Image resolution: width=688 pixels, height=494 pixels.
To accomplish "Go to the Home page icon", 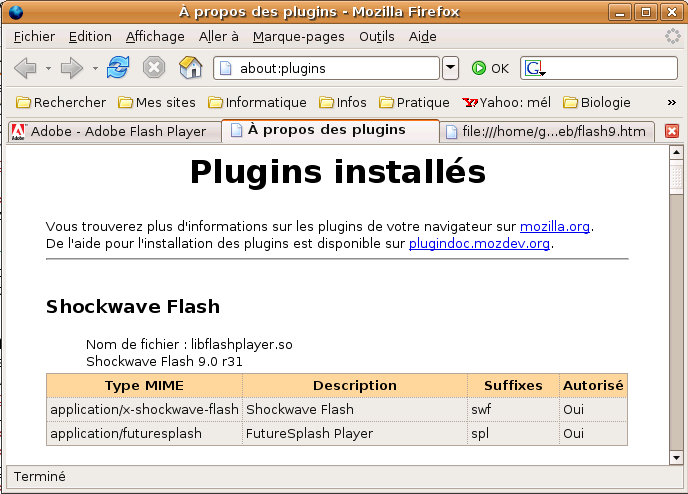I will tap(190, 68).
